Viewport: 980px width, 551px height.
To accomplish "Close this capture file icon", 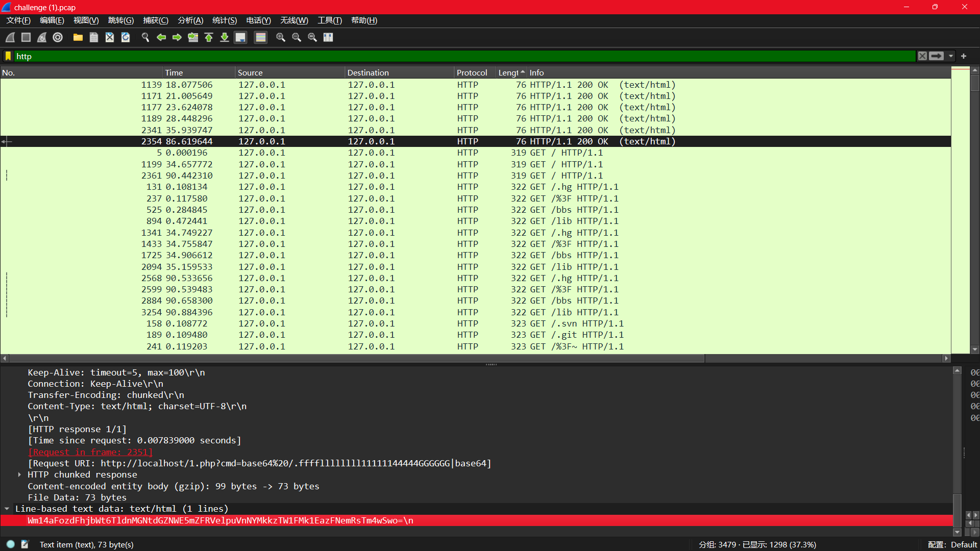I will coord(110,37).
